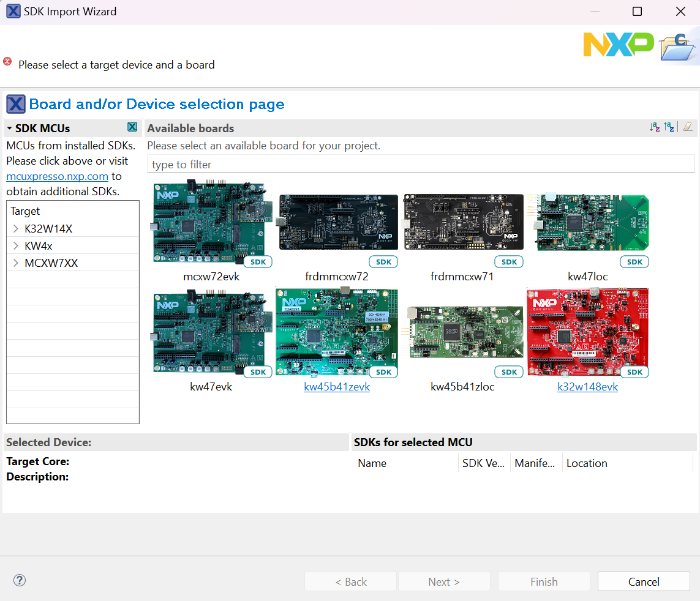Click the SDK badge on kw45b41zloc board
Screen dimensions: 700x601
pos(509,372)
